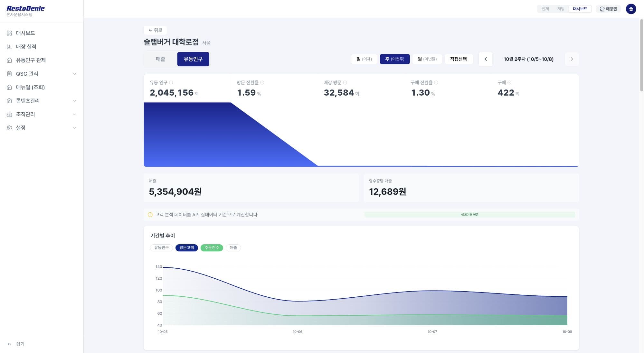Click the info icon beside 매장 방문

[345, 83]
